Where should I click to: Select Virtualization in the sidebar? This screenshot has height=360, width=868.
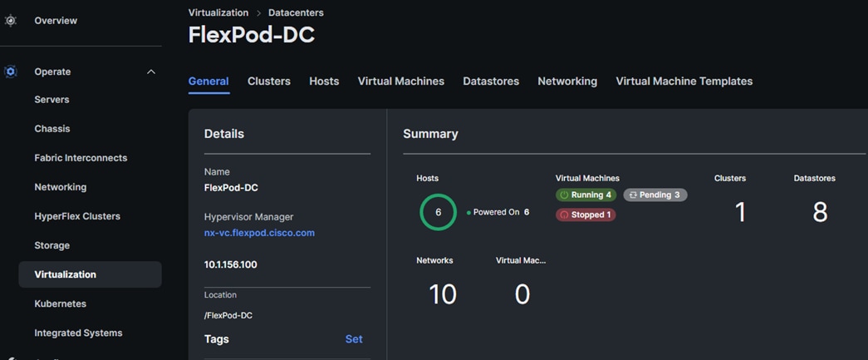[x=91, y=274]
